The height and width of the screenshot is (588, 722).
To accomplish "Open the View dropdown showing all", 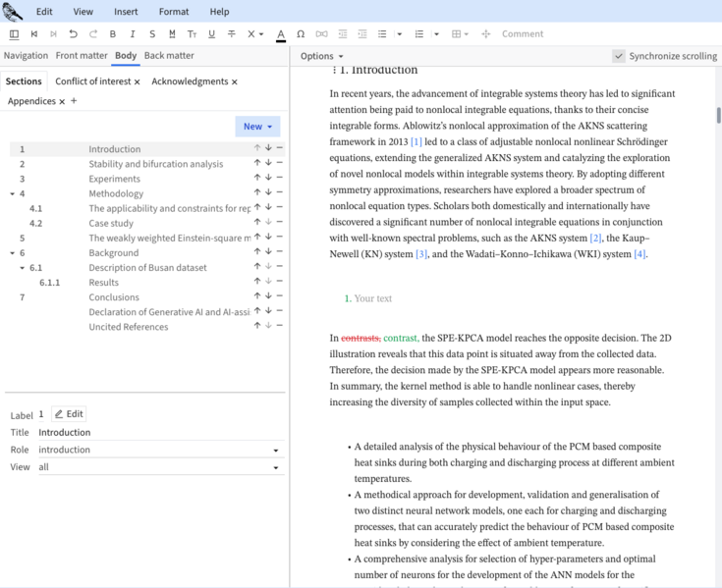I will tap(161, 467).
